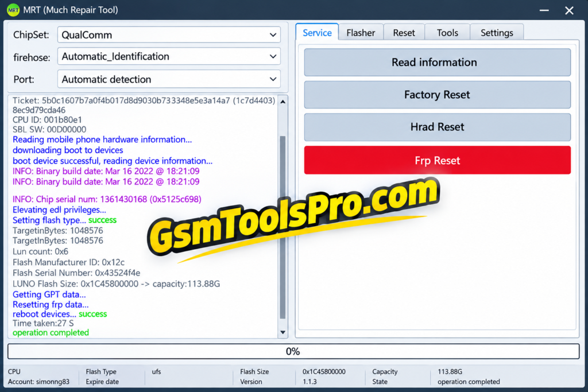Click 'downloading boot to devices' log line
588x392 pixels.
68,150
